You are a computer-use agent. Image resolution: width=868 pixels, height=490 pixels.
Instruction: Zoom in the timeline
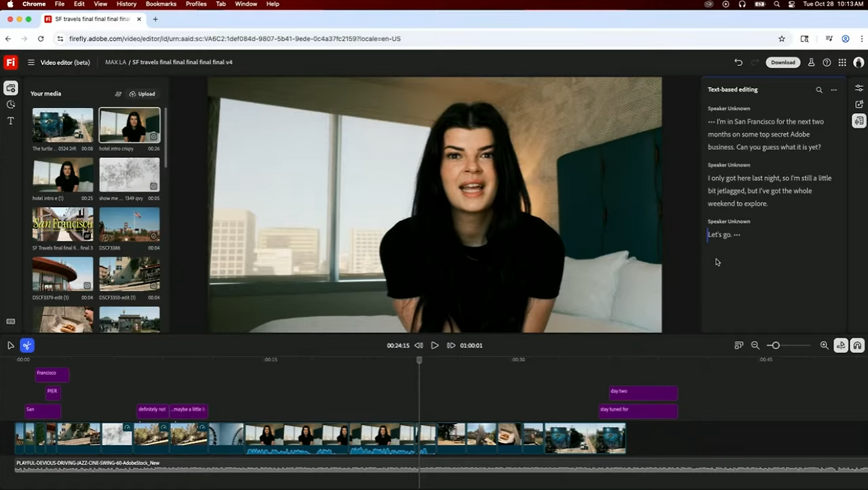pyautogui.click(x=825, y=345)
